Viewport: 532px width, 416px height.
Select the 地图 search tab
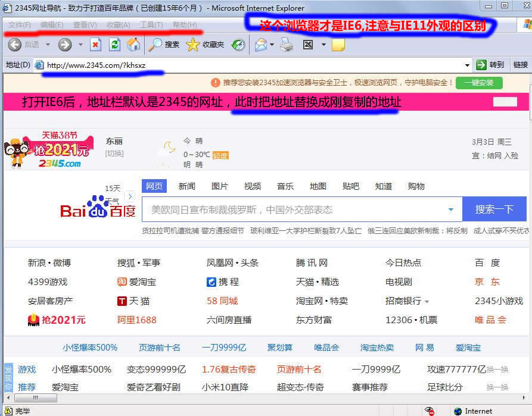[318, 186]
